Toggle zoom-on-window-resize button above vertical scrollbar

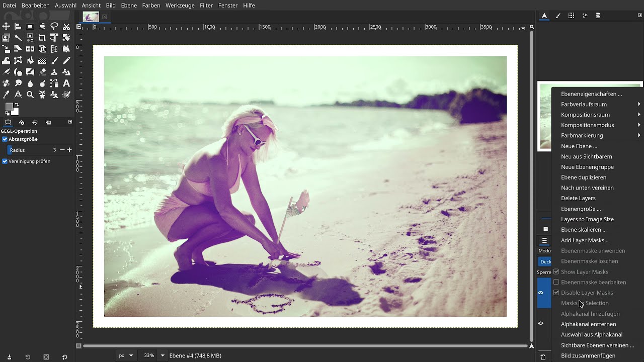532,27
